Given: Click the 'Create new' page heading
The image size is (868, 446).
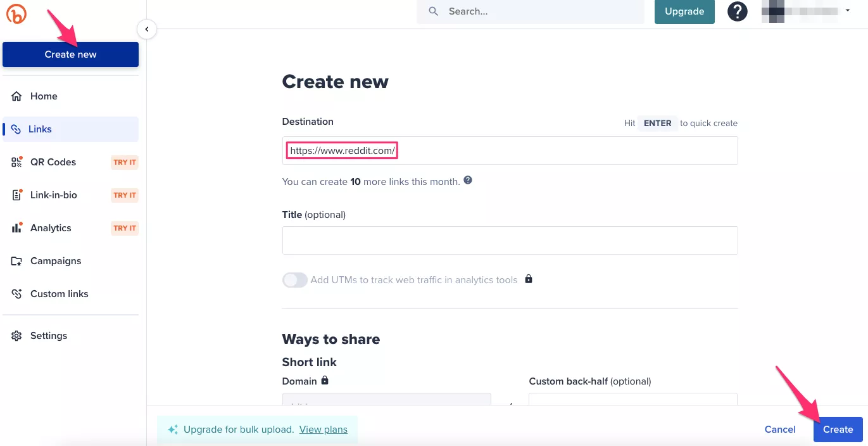Looking at the screenshot, I should tap(336, 82).
